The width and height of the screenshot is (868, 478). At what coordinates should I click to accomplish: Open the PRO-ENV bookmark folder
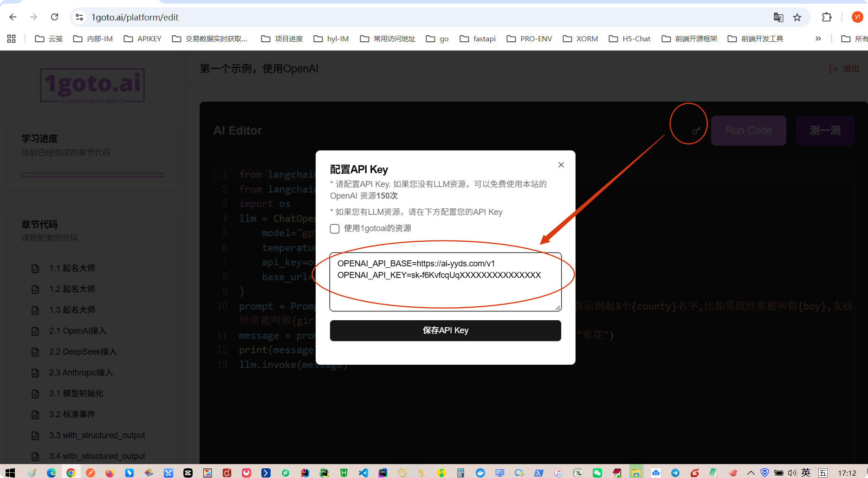529,39
